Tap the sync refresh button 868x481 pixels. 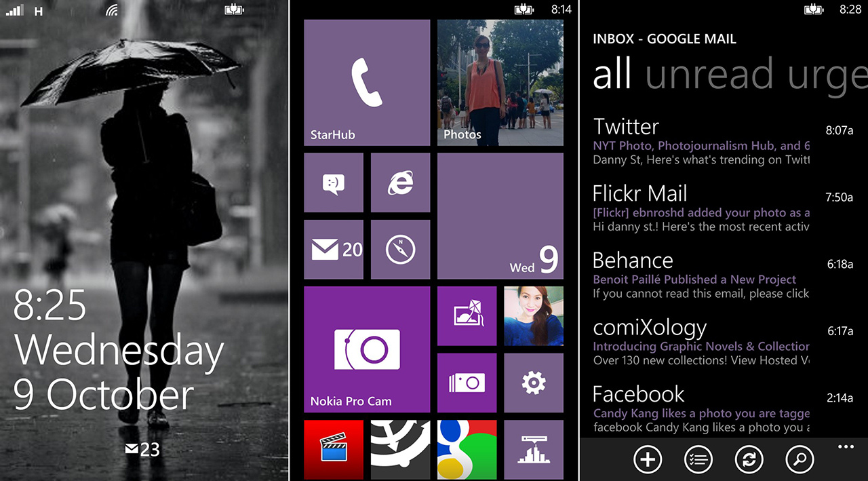pos(749,459)
